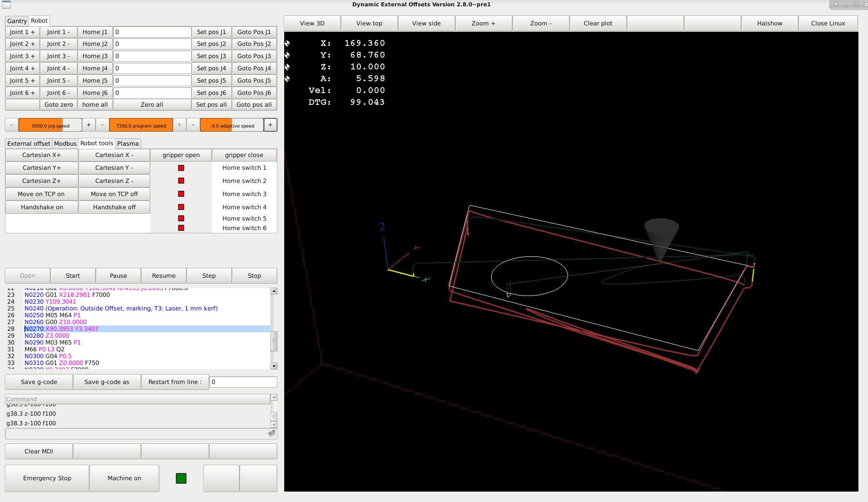This screenshot has height=502, width=868.
Task: Click the g-code list scroll up arrow
Action: click(x=274, y=291)
